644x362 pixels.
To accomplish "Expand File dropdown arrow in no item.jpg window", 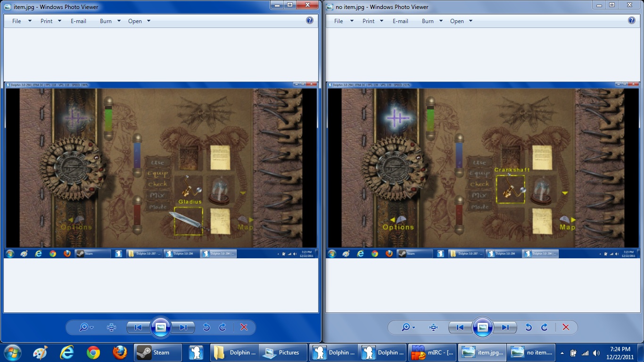I will click(x=352, y=21).
